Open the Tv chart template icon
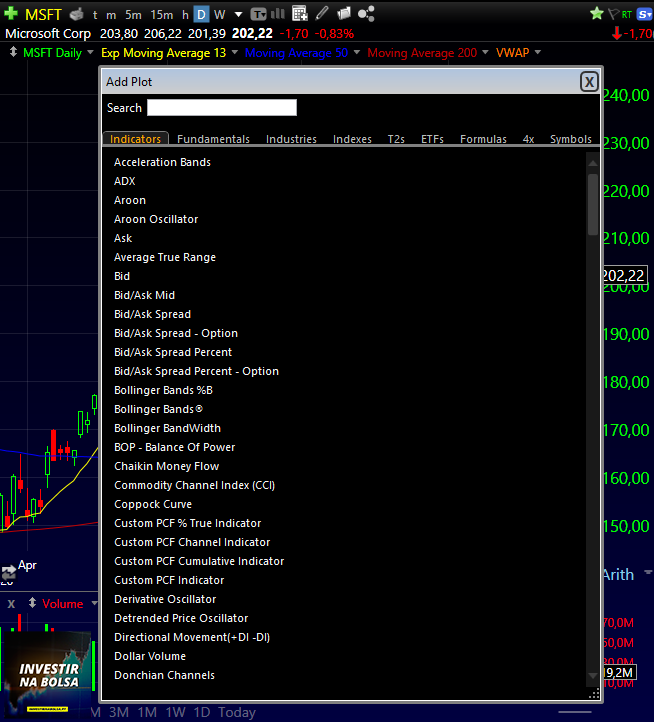Screen dimensions: 654x722 click(x=258, y=15)
